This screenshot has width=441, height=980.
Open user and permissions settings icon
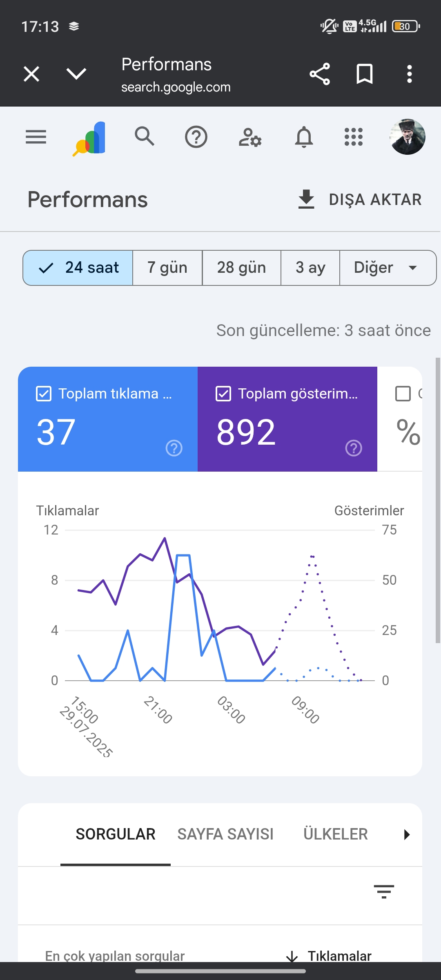(250, 137)
